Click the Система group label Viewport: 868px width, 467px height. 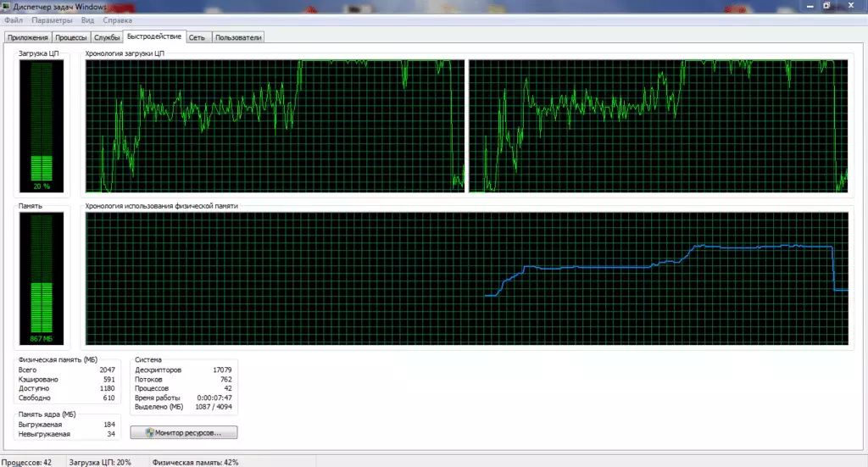click(147, 359)
